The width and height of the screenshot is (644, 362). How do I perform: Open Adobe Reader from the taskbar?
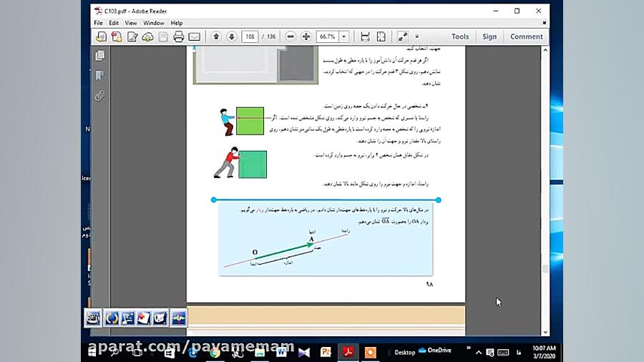pos(348,352)
